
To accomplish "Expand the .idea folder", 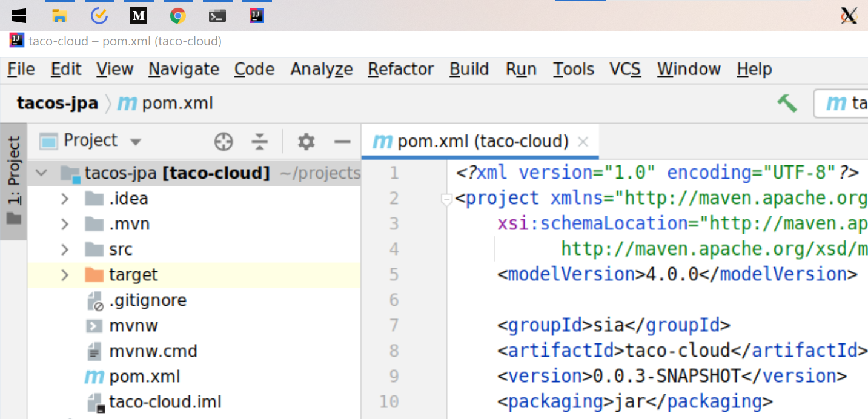I will click(x=65, y=199).
